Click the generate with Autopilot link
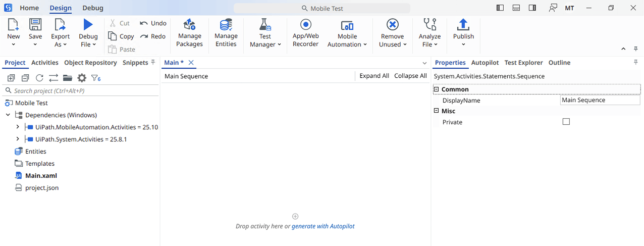Viewport: 644px width, 246px height. [323, 226]
